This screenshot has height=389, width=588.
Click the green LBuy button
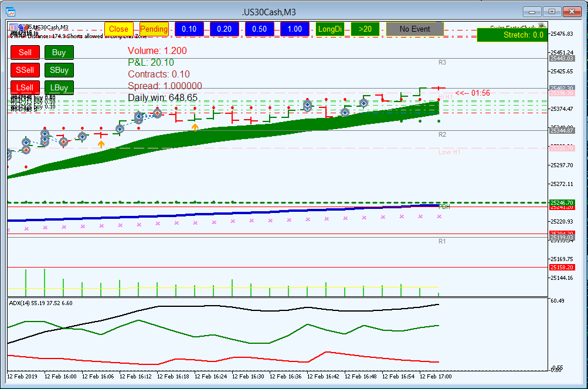pyautogui.click(x=59, y=88)
